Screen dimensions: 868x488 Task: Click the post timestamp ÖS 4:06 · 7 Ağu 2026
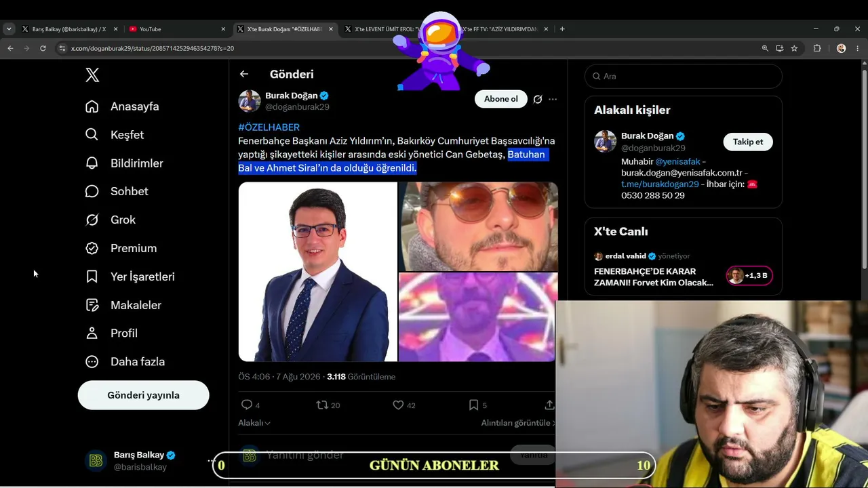point(280,376)
